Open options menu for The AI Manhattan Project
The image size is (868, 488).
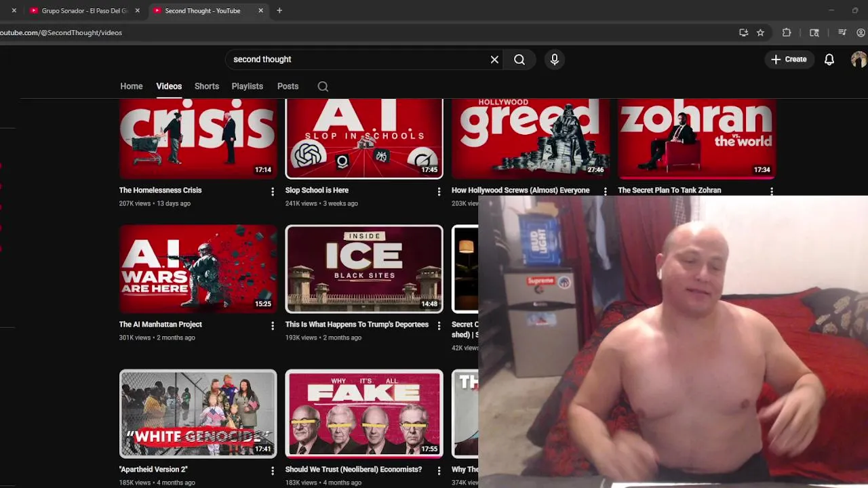coord(273,326)
